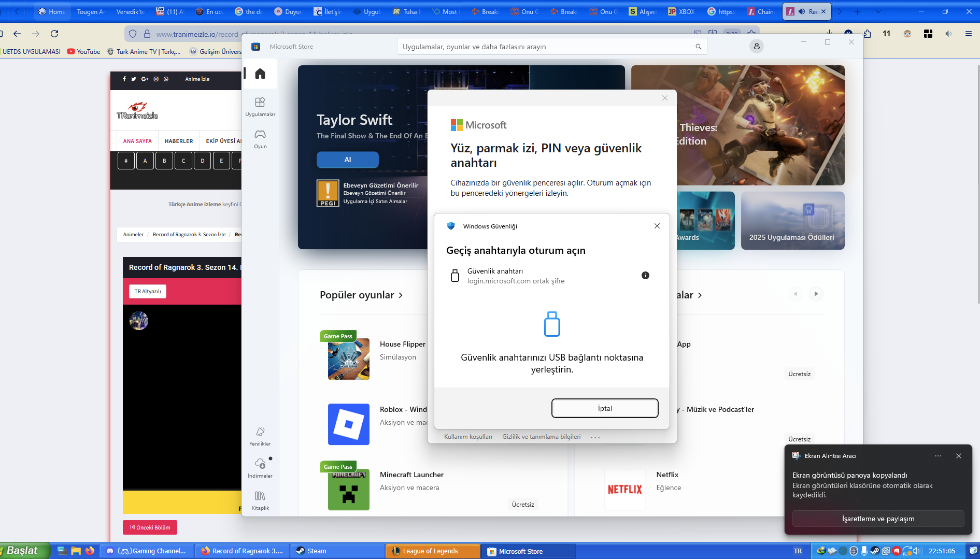Open the Minecraft Launcher thumbnail
The height and width of the screenshot is (559, 980).
348,490
